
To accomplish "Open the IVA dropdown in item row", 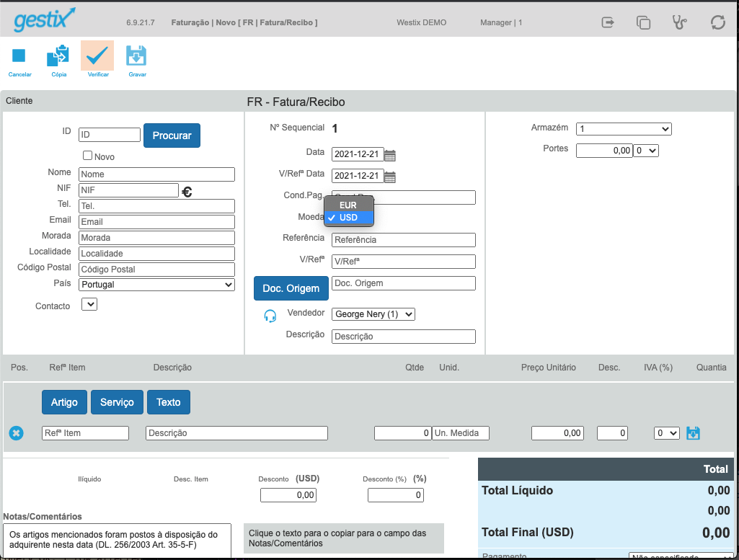I will pyautogui.click(x=666, y=433).
